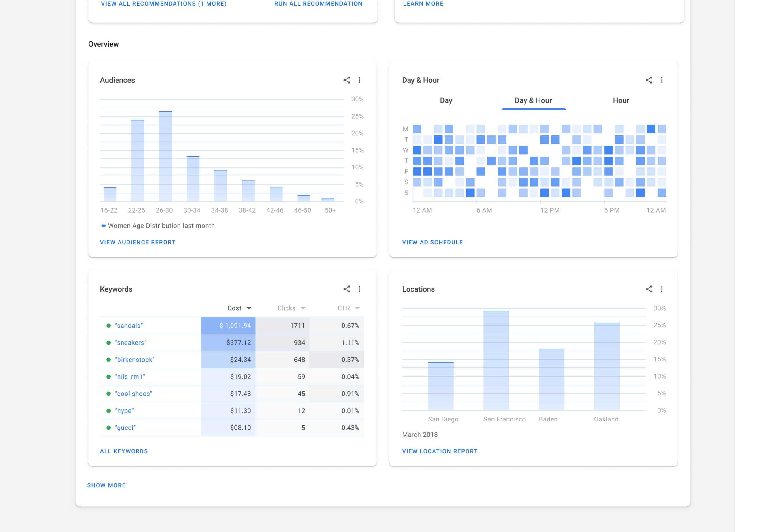766x532 pixels.
Task: Open three-dot menu on Day & Hour card
Action: click(661, 80)
